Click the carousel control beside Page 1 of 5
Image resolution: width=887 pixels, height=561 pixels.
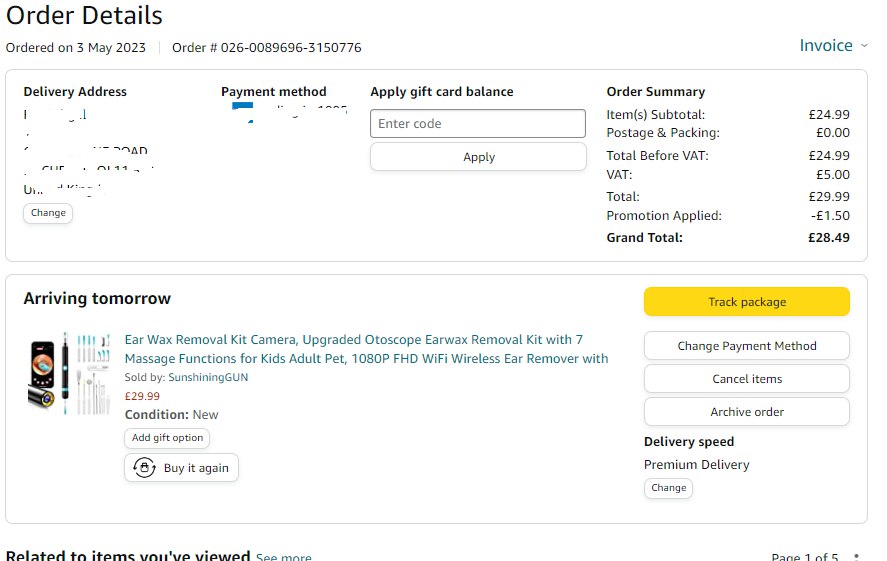pos(856,556)
